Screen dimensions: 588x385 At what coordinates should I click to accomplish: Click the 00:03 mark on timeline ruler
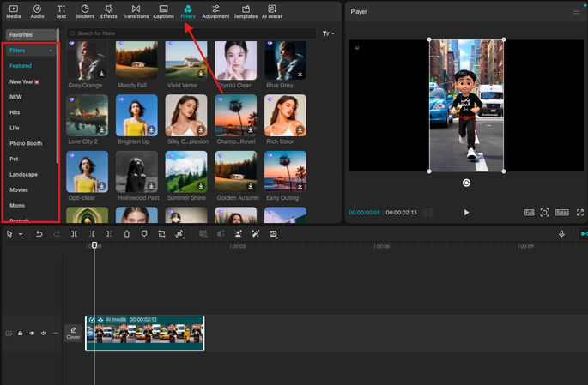pyautogui.click(x=238, y=246)
